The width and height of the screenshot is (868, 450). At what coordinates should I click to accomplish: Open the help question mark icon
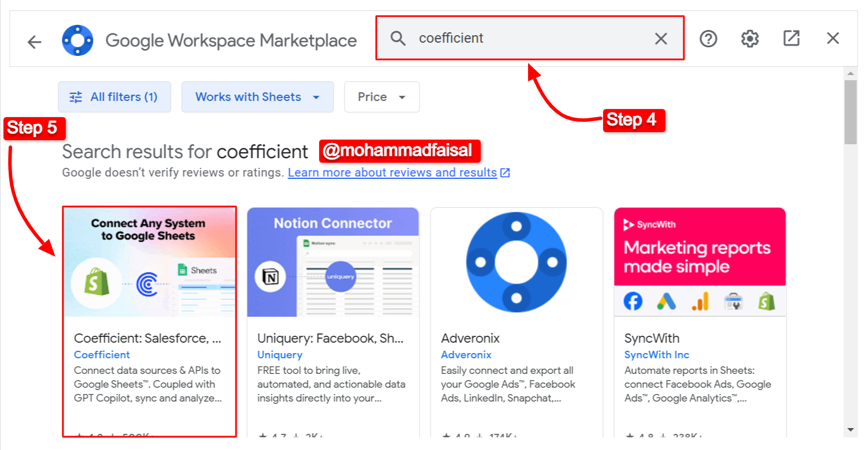[708, 39]
